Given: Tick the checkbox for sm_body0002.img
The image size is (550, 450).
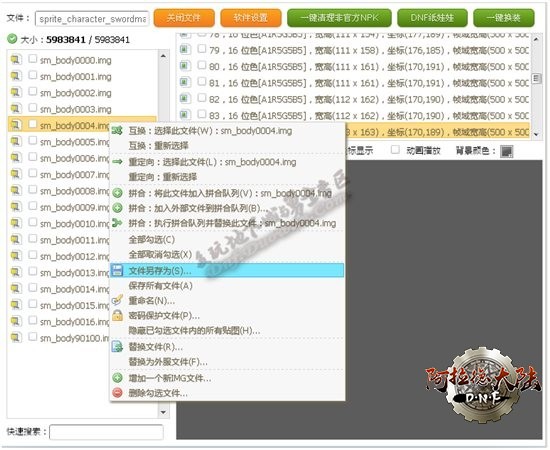Looking at the screenshot, I should click(33, 92).
